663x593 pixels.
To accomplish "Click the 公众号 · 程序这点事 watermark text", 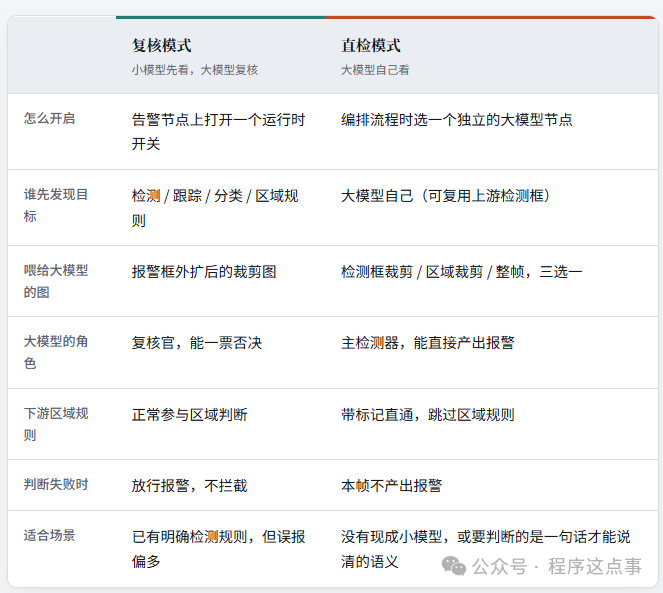I will point(557,566).
